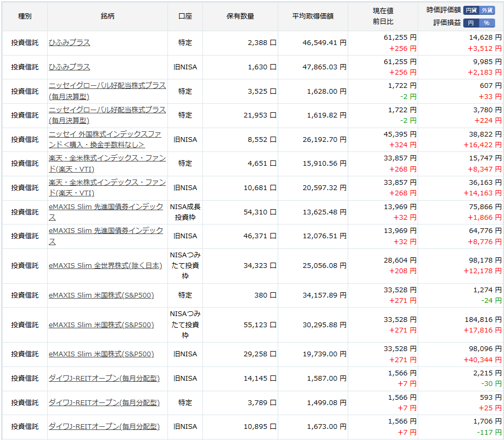Open eMAXIS Slim 米国株式(S&P500) link with 380 口
504x440 pixels.
(101, 295)
